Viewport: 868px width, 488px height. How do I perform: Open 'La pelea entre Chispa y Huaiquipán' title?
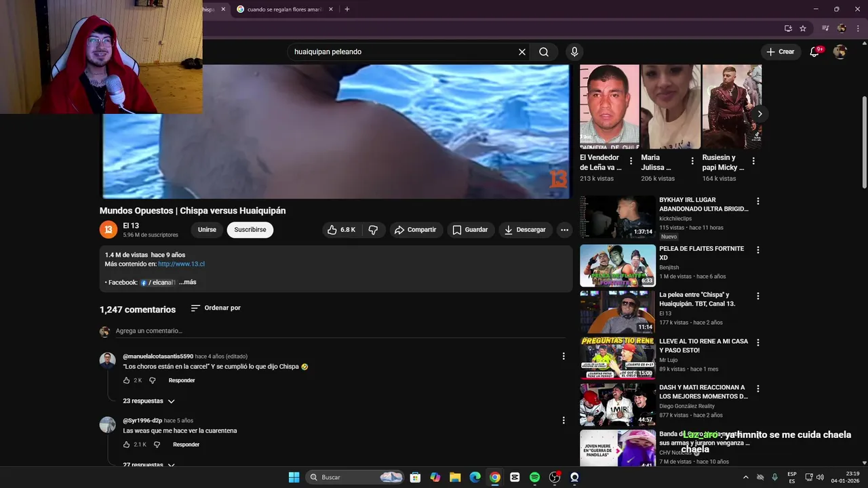point(697,299)
